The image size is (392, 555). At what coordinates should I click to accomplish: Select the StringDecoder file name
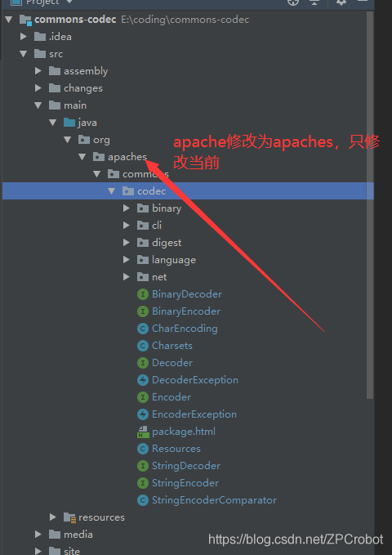click(186, 466)
